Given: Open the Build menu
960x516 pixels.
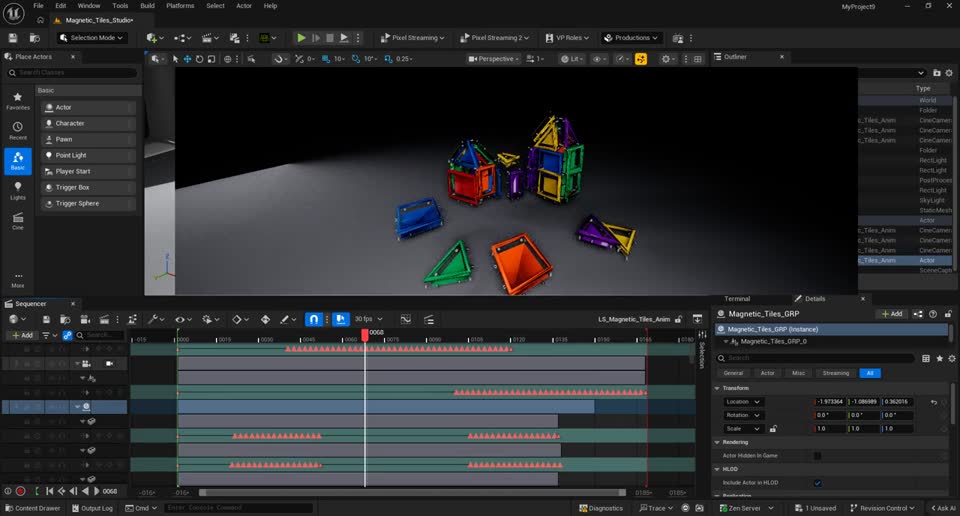Looking at the screenshot, I should click(148, 6).
